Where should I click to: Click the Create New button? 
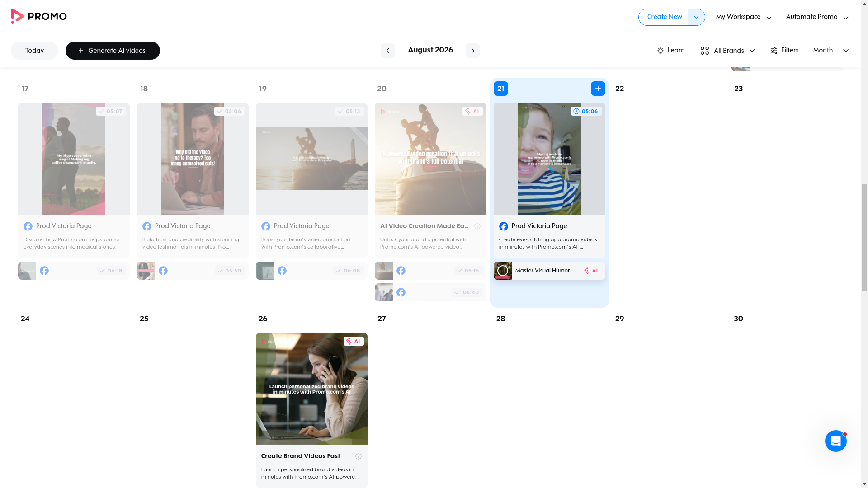pyautogui.click(x=664, y=17)
